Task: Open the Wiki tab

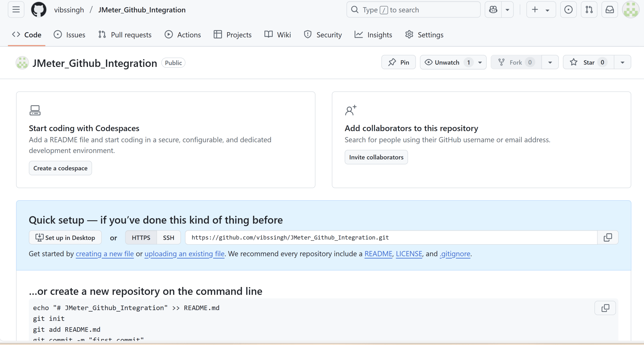Action: pos(278,35)
